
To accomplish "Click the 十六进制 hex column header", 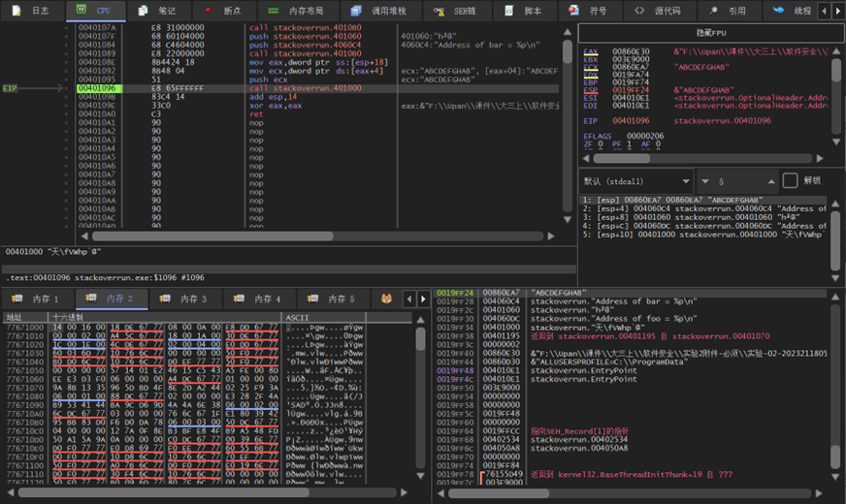I will (68, 317).
